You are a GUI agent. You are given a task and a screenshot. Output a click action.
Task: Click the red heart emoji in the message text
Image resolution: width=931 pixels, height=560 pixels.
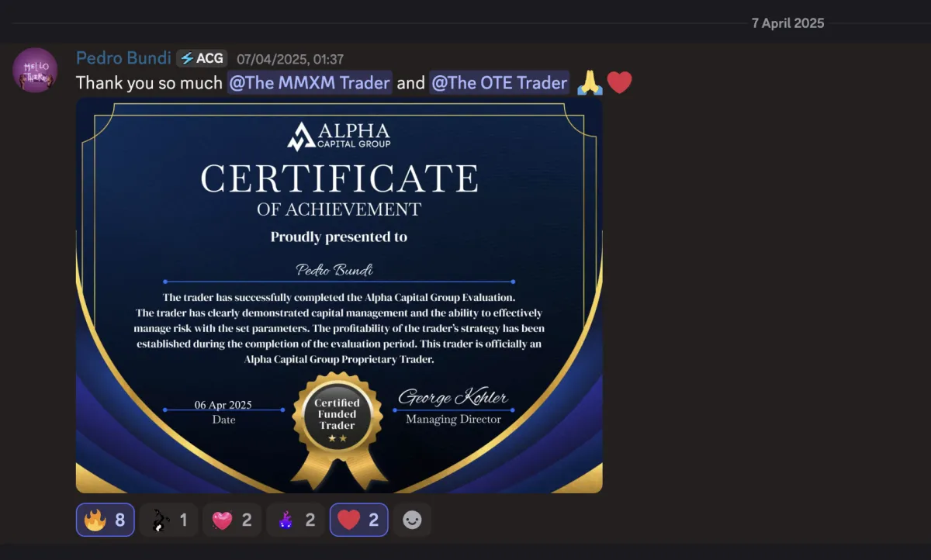(x=620, y=82)
